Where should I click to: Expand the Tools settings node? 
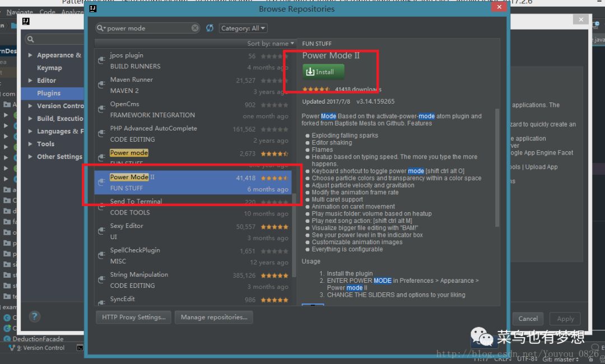point(30,144)
